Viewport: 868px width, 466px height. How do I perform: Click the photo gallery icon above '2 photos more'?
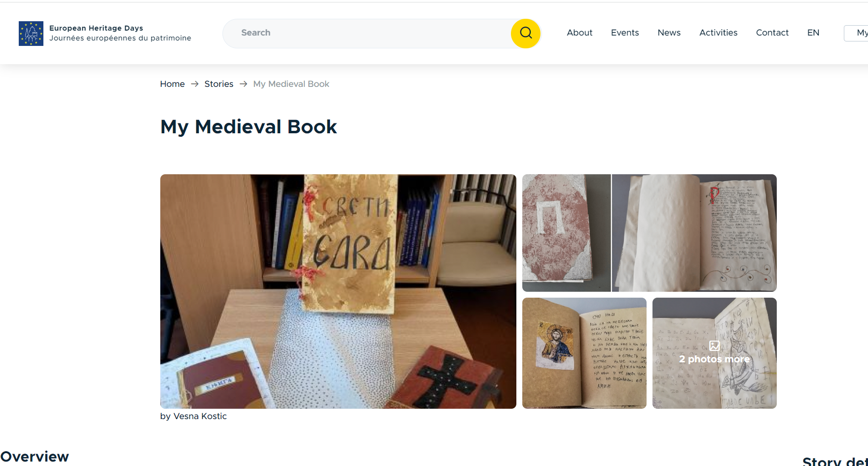714,346
